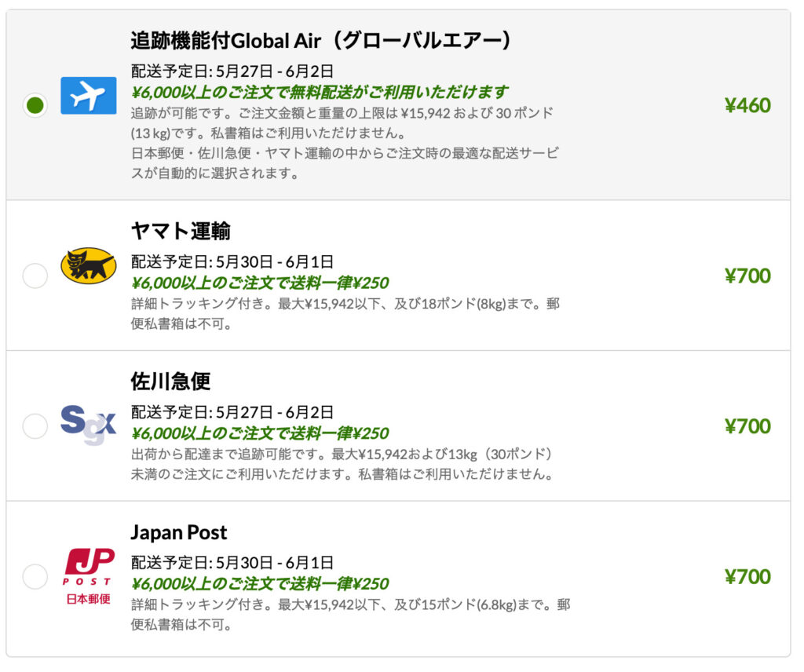804x672 pixels.
Task: Click the 佐川急便 heading
Action: (170, 382)
